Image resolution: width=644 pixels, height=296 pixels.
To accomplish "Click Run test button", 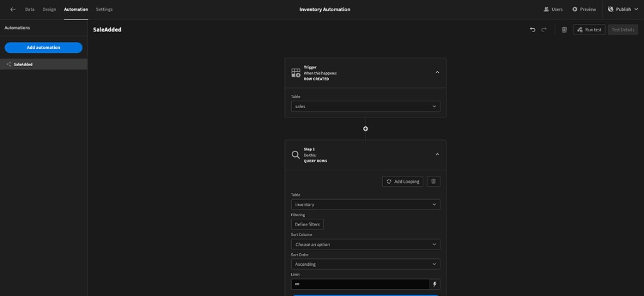I will click(589, 30).
